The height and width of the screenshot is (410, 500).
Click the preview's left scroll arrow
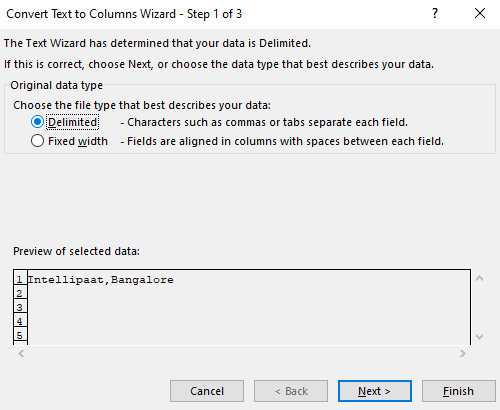pyautogui.click(x=21, y=353)
